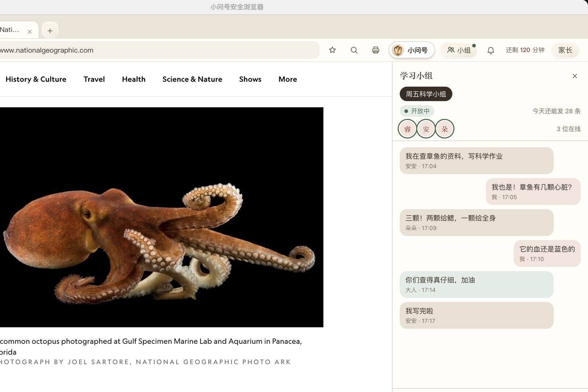Open the octopus photograph
This screenshot has height=392, width=588.
[162, 217]
